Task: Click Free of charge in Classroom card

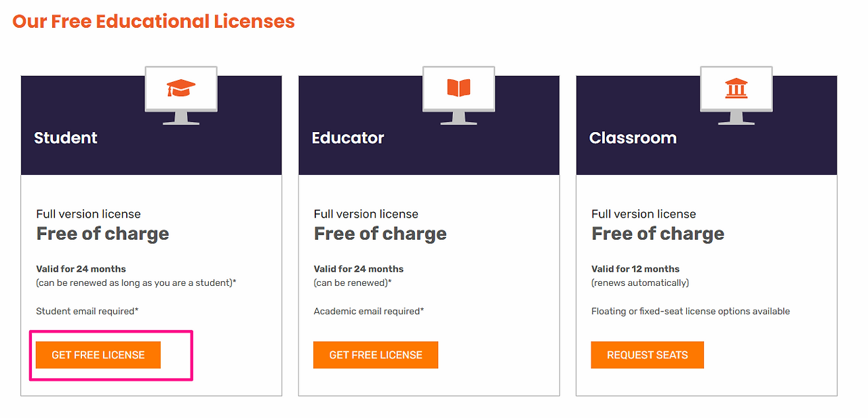Action: pos(658,234)
